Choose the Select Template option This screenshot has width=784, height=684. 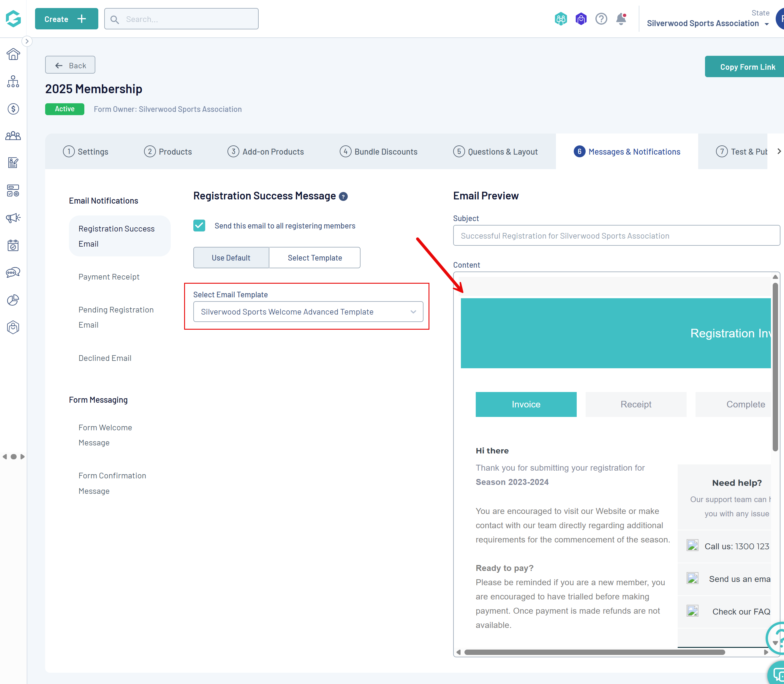[x=315, y=258]
